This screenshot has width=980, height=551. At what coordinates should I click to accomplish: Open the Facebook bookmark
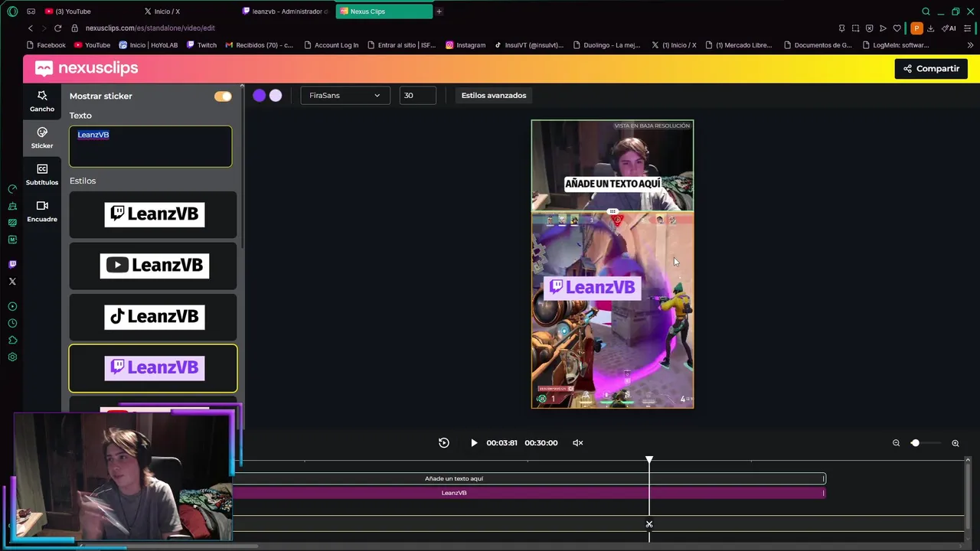coord(46,45)
